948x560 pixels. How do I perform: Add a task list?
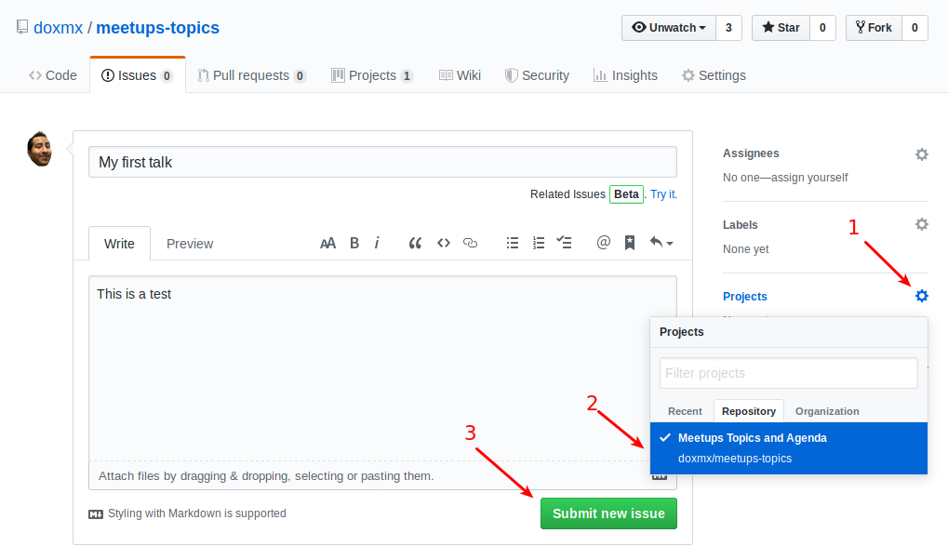(564, 243)
